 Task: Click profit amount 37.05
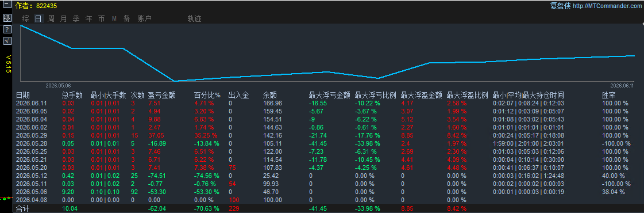(x=156, y=135)
